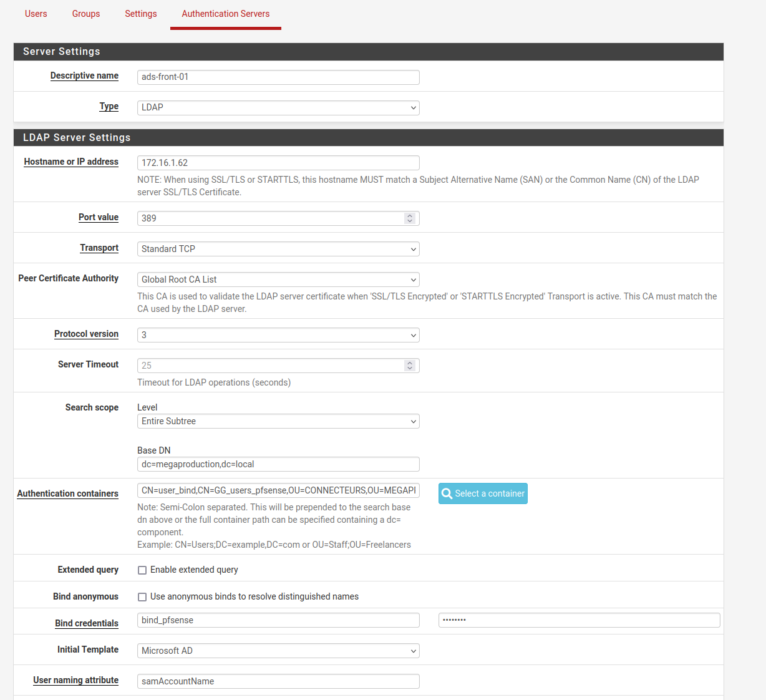766x700 pixels.
Task: Click the User naming attribute field
Action: click(x=278, y=681)
